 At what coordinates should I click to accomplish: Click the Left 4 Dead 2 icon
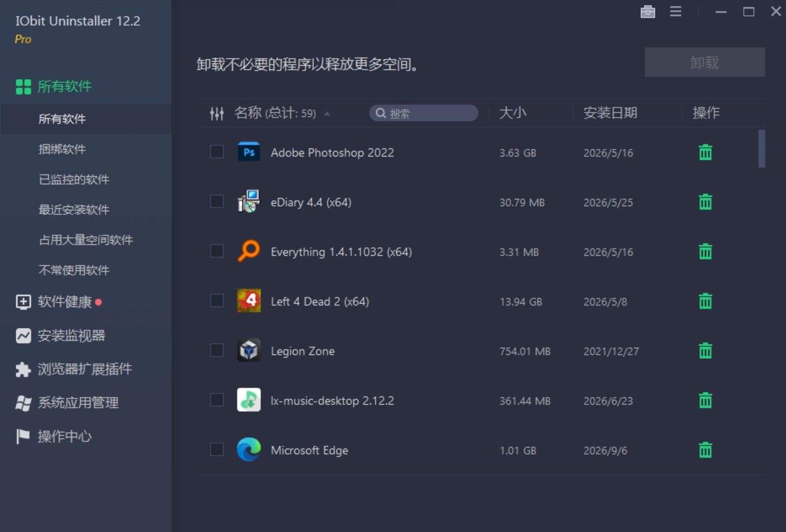249,300
